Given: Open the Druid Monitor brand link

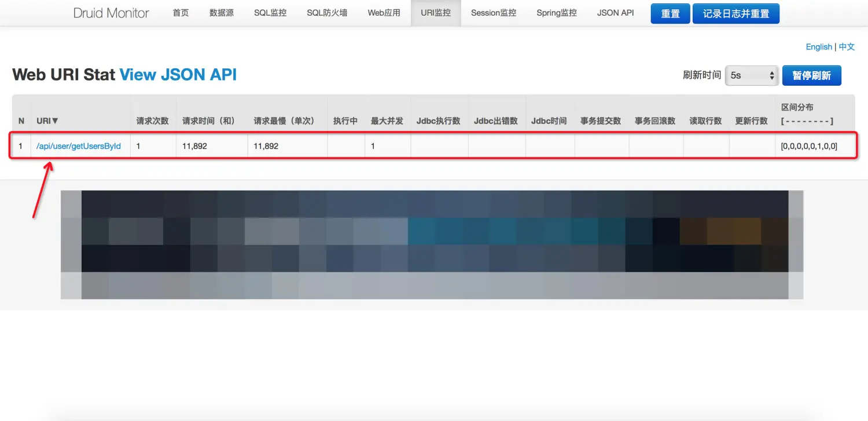Looking at the screenshot, I should 111,13.
